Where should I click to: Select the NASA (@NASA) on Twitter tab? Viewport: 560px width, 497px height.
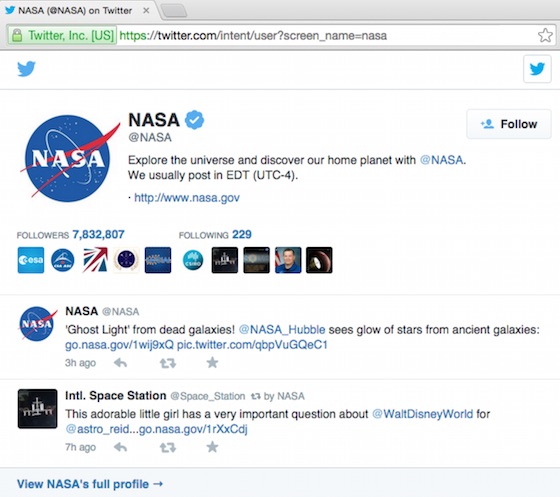[x=75, y=10]
